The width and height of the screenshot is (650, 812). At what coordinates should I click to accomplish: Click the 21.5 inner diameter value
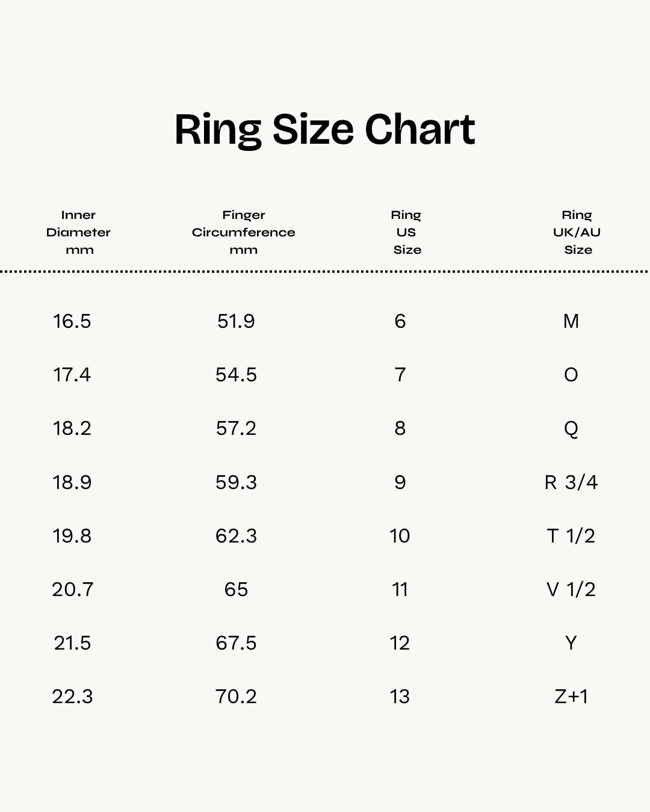pos(72,643)
